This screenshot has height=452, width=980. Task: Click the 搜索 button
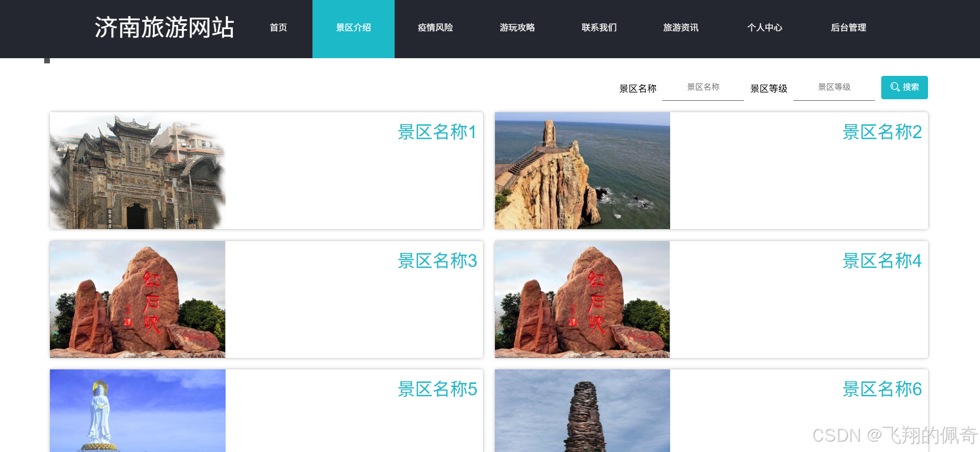tap(904, 87)
